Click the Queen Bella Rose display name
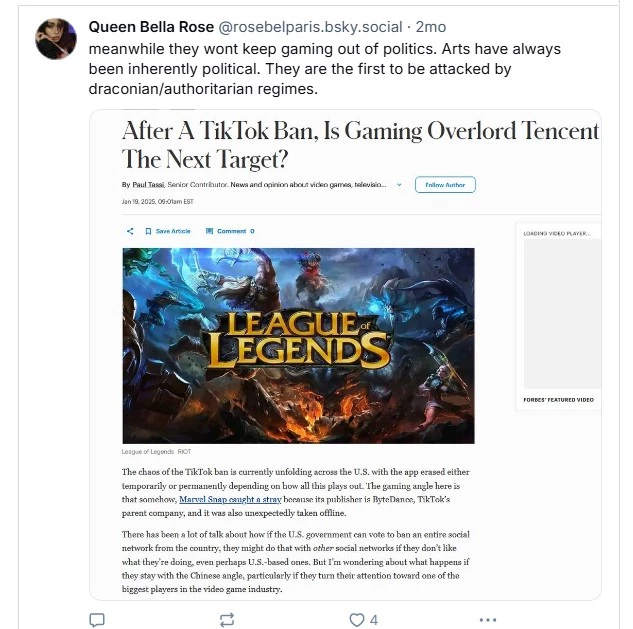633x629 pixels. (x=151, y=27)
